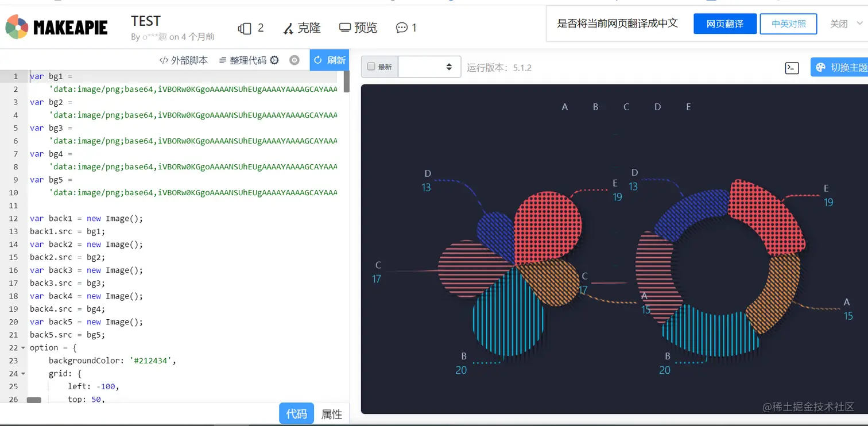The height and width of the screenshot is (426, 868).
Task: Click the 'var back5 = new Image();' line
Action: (86, 322)
